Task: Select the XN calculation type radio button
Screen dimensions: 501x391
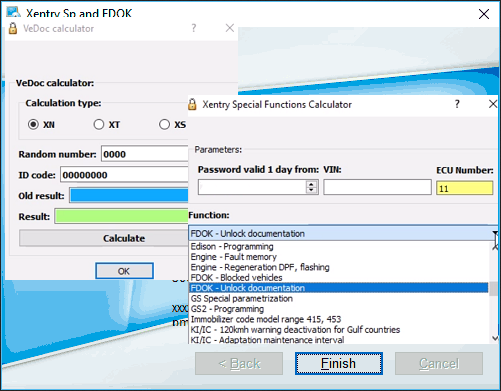Action: coord(33,125)
